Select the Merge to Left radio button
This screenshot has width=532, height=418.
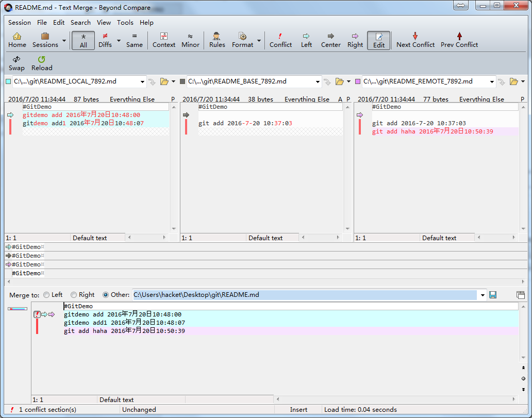[46, 295]
